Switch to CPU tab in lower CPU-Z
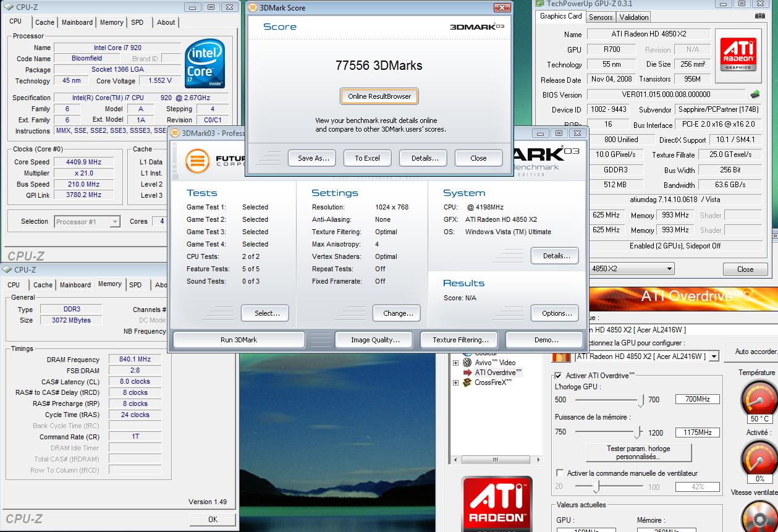 [x=14, y=285]
